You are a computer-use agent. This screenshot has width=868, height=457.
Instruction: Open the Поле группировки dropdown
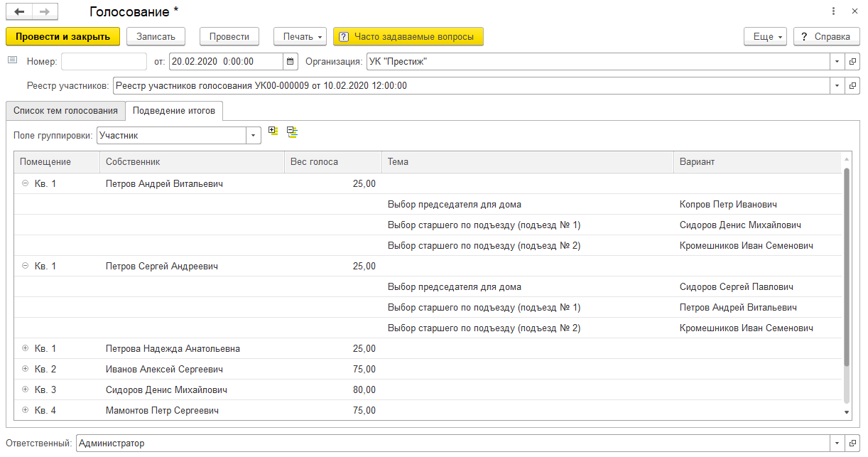[x=254, y=135]
